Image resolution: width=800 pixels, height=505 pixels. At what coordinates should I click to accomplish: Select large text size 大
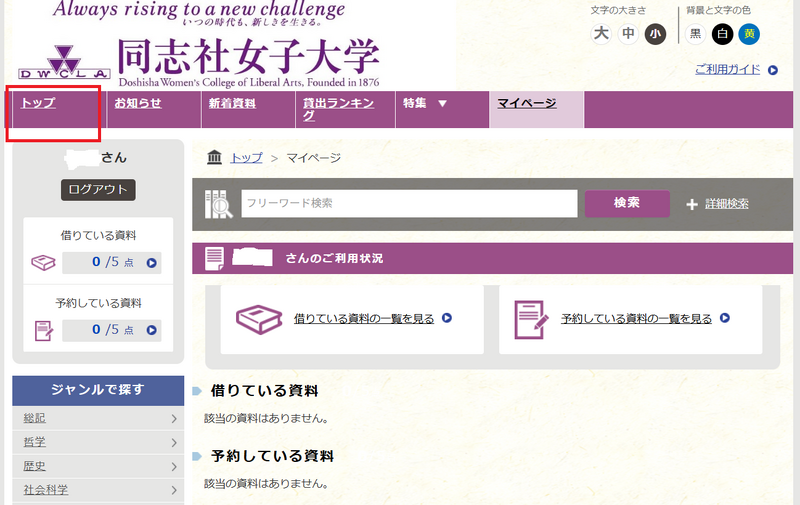[x=601, y=34]
